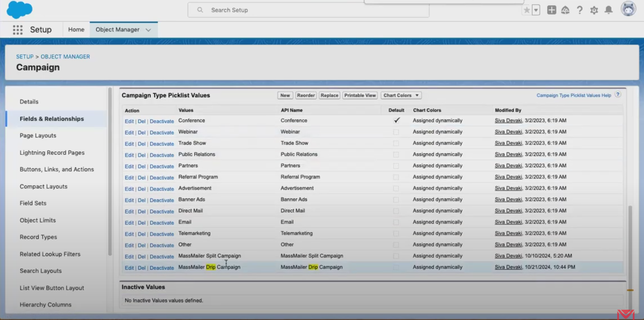Click the picklist help question mark icon
The image size is (644, 320).
[x=618, y=95]
